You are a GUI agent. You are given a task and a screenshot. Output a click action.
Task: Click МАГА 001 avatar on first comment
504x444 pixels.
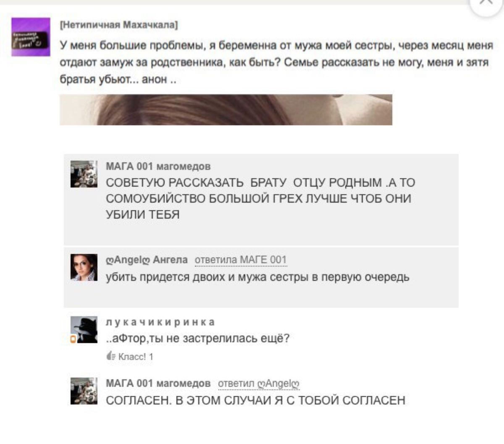(84, 174)
